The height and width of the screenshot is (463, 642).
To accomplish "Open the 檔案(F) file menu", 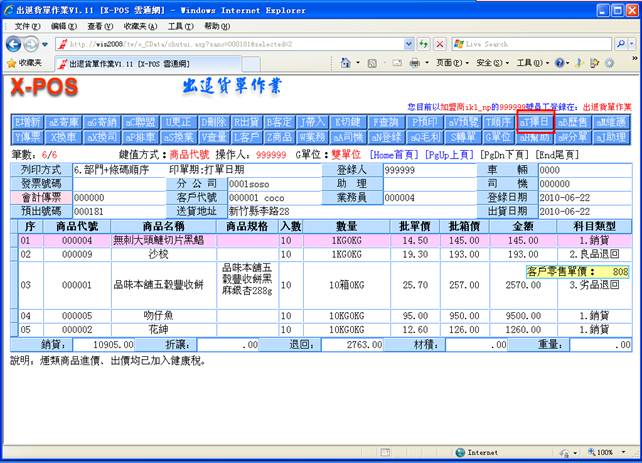I will 21,25.
